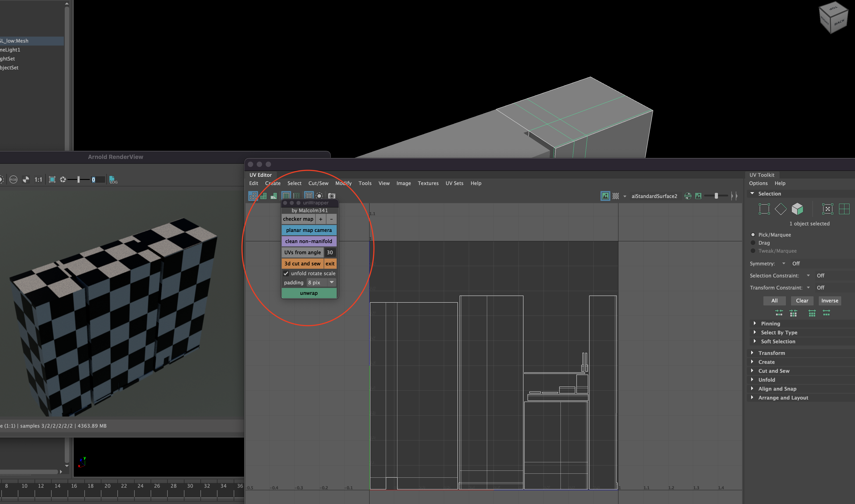855x504 pixels.
Task: Select the Pick/Marquee radio button
Action: (753, 235)
